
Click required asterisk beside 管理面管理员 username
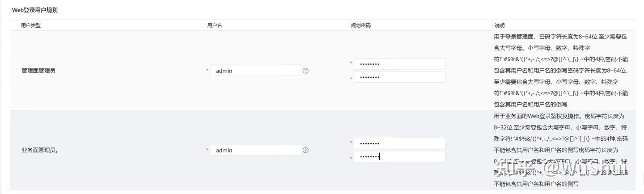(207, 70)
